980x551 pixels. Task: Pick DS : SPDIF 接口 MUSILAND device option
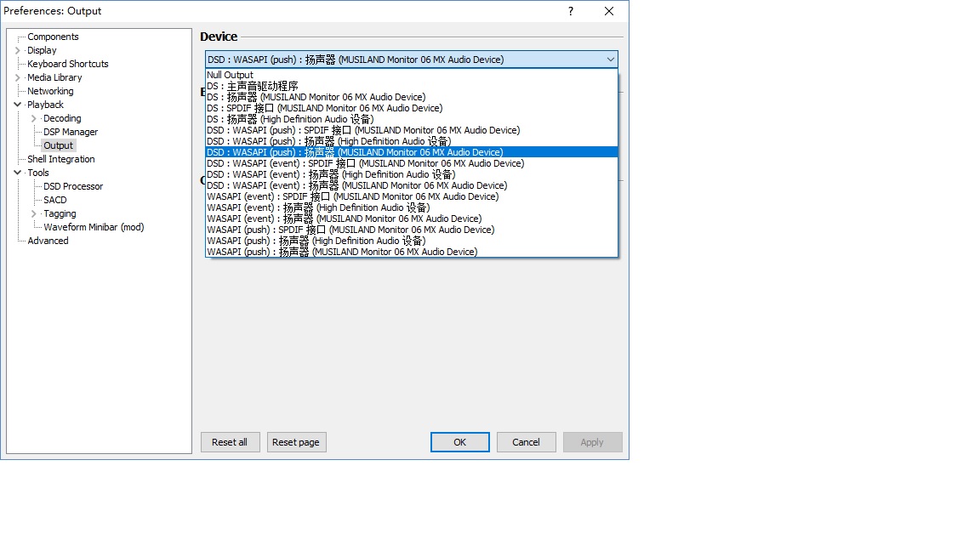[324, 108]
